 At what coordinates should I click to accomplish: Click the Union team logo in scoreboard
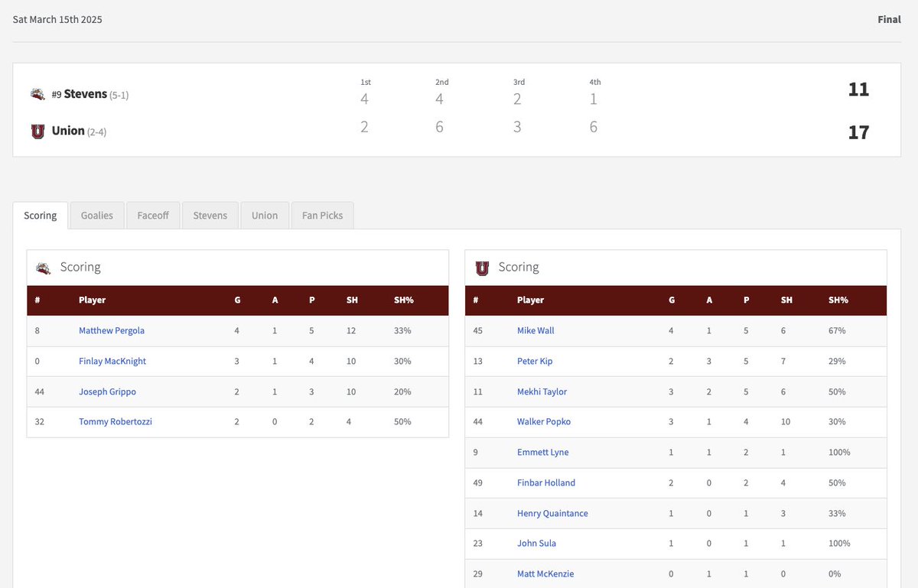coord(37,132)
